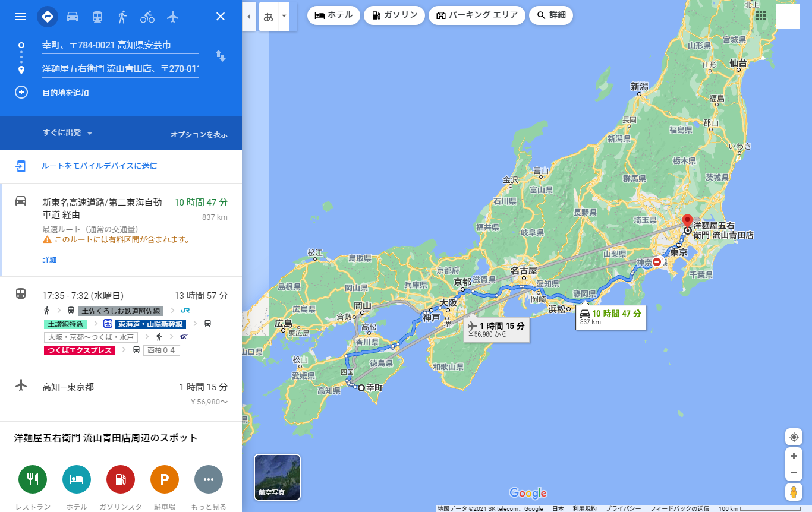
Task: Select the cycling travel mode
Action: 147,17
